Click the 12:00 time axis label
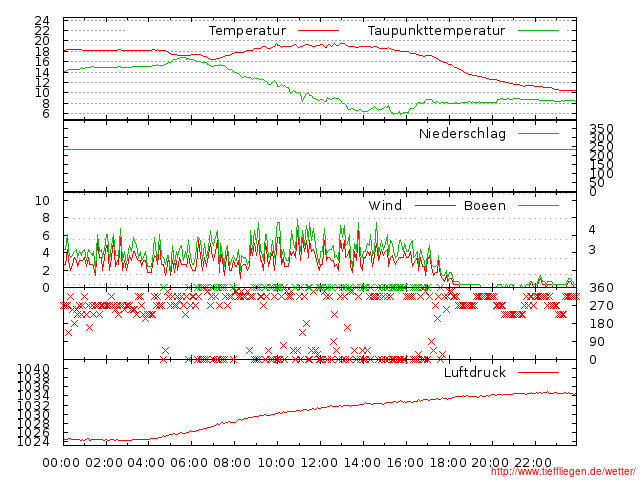 (320, 463)
